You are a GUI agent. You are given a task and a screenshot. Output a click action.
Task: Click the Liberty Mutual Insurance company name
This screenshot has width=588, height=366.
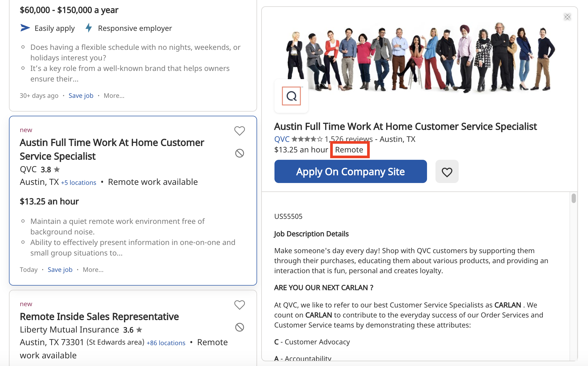click(x=69, y=330)
